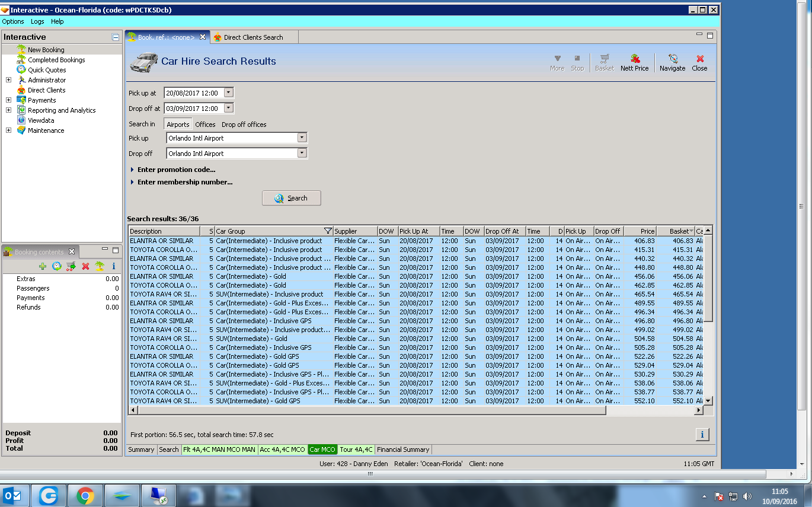Collapse the Interactive navigation panel
The height and width of the screenshot is (507, 812).
coord(116,37)
